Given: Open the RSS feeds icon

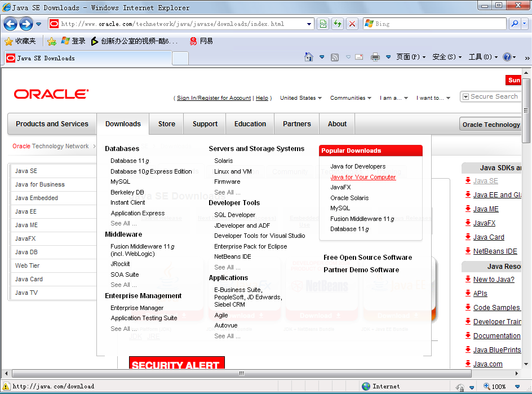Looking at the screenshot, I should [335, 57].
